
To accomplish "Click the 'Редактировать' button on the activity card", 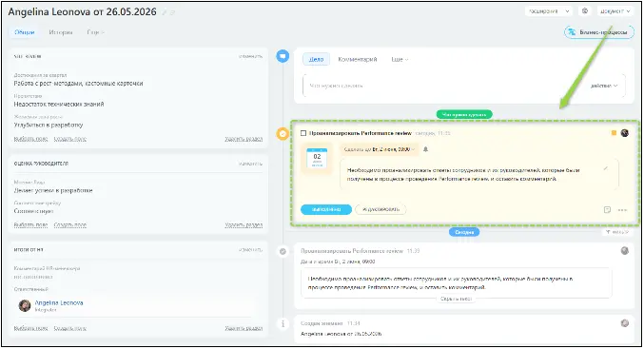I will (381, 209).
